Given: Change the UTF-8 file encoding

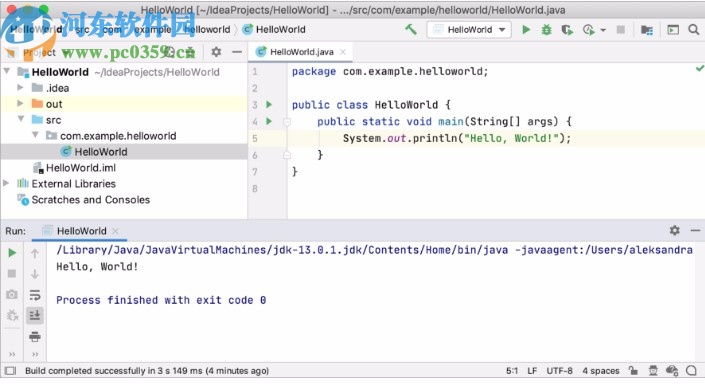Looking at the screenshot, I should (559, 371).
